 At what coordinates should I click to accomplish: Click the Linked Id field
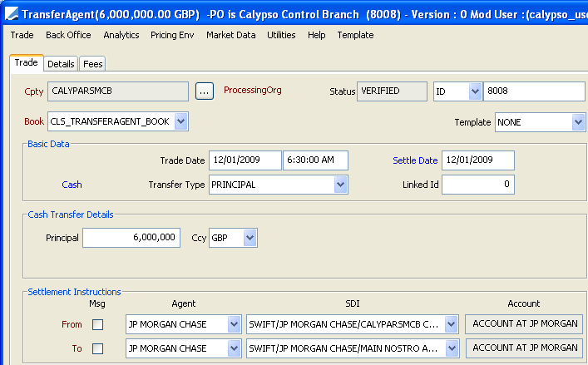pos(477,185)
